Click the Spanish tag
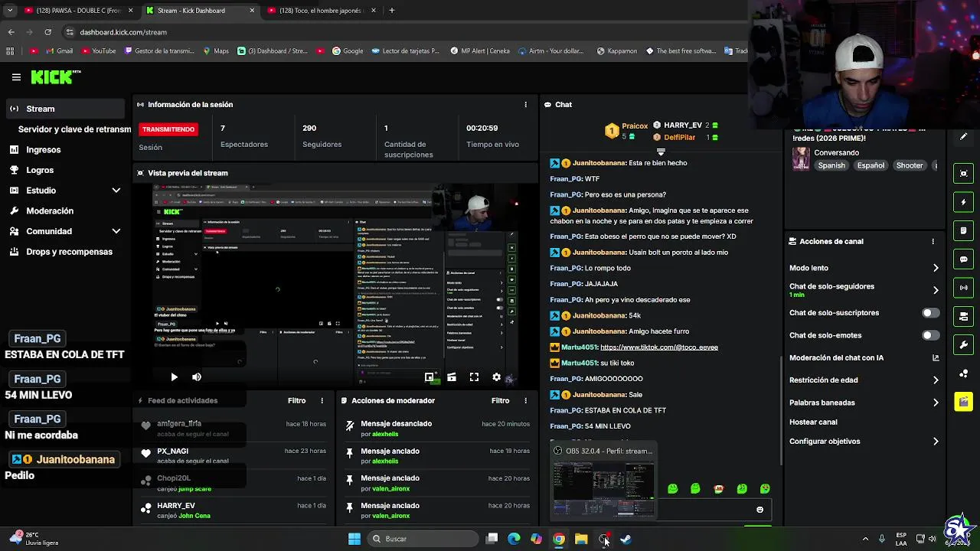Image resolution: width=980 pixels, height=551 pixels. point(831,166)
